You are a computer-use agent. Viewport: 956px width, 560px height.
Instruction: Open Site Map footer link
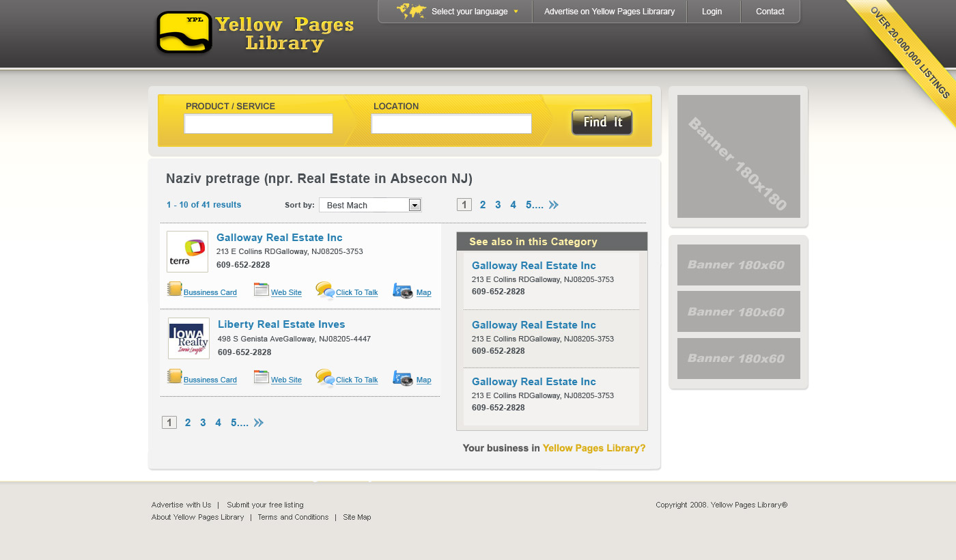(357, 517)
